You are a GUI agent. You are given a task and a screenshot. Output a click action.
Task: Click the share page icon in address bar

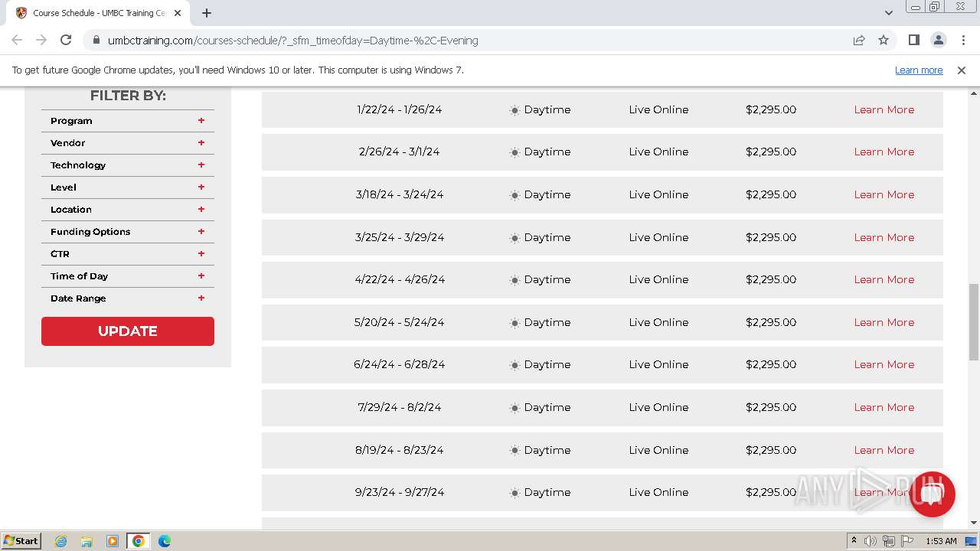(859, 40)
